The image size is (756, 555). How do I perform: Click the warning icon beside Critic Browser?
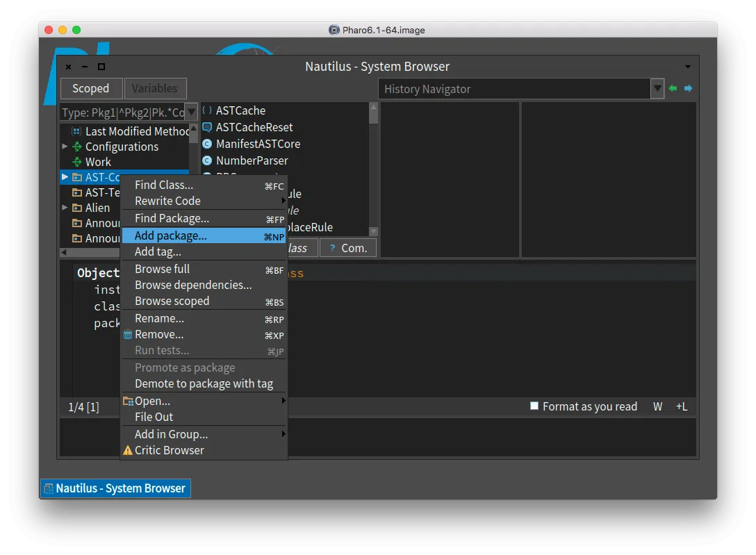coord(128,450)
